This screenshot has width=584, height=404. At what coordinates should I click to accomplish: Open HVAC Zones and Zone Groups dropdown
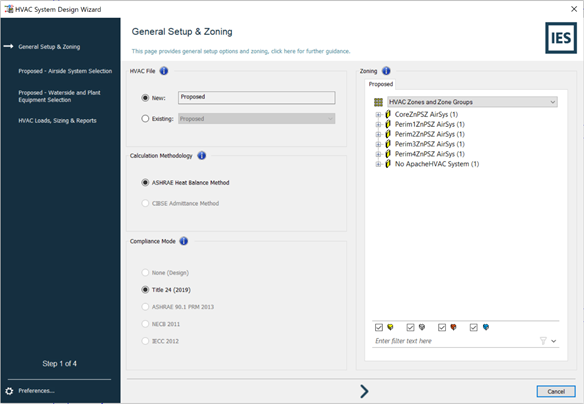click(472, 102)
